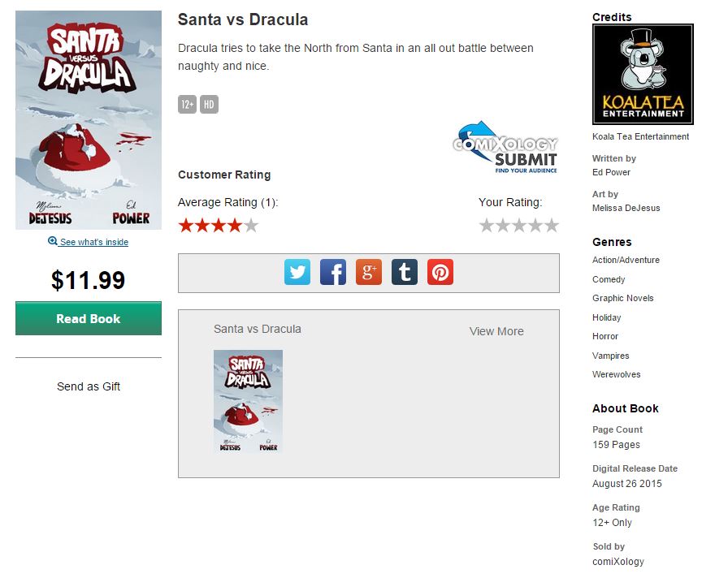Viewport: 728px width, 578px height.
Task: Click the magnifier icon beside See what's inside
Action: 53,241
